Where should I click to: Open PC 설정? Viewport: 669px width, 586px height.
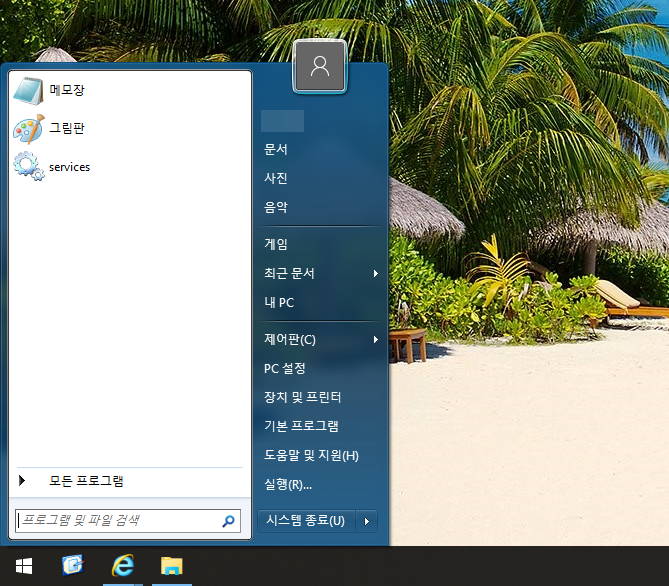coord(285,368)
